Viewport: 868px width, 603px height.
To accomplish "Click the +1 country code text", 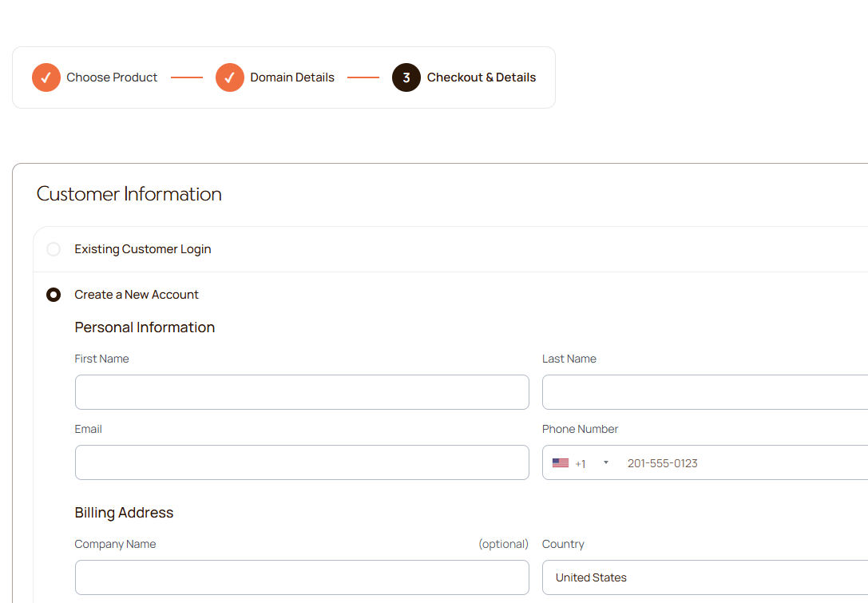I will tap(581, 464).
